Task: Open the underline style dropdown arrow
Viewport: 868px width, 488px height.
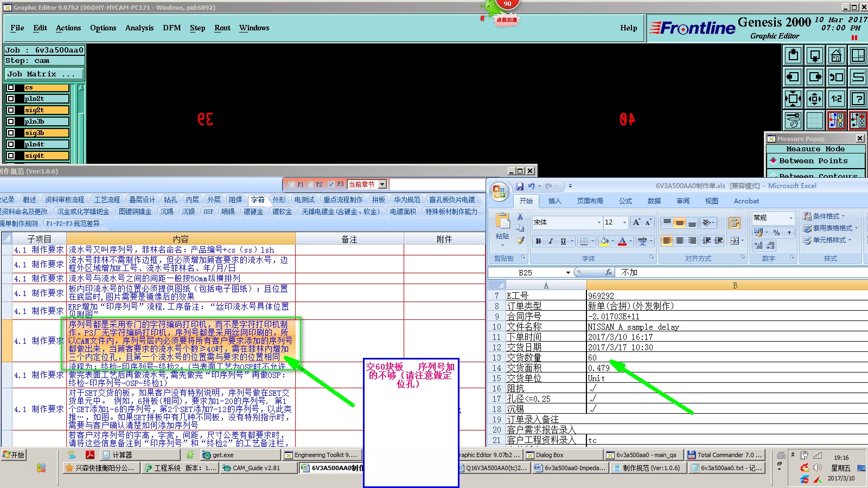Action: tap(572, 241)
